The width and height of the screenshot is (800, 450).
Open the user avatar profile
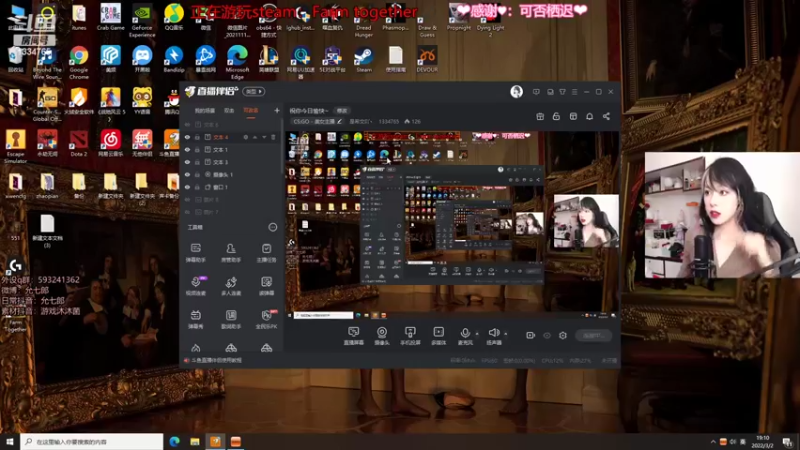(x=516, y=91)
